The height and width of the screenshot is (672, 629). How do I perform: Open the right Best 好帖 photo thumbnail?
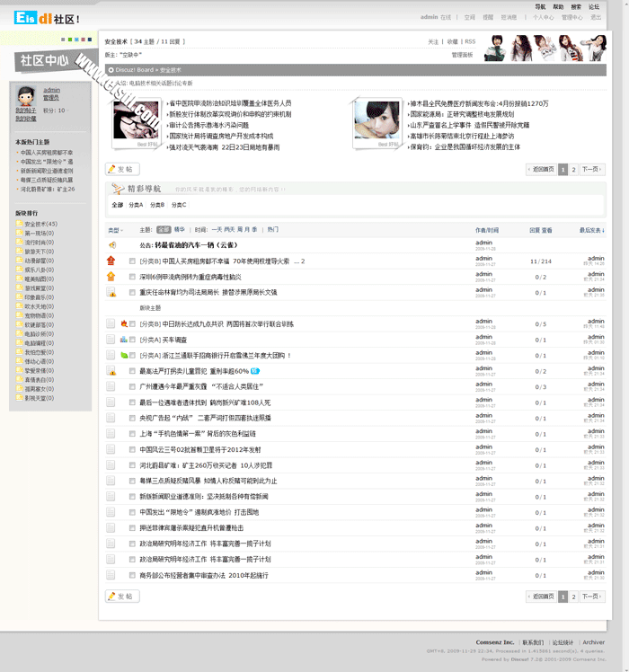377,119
